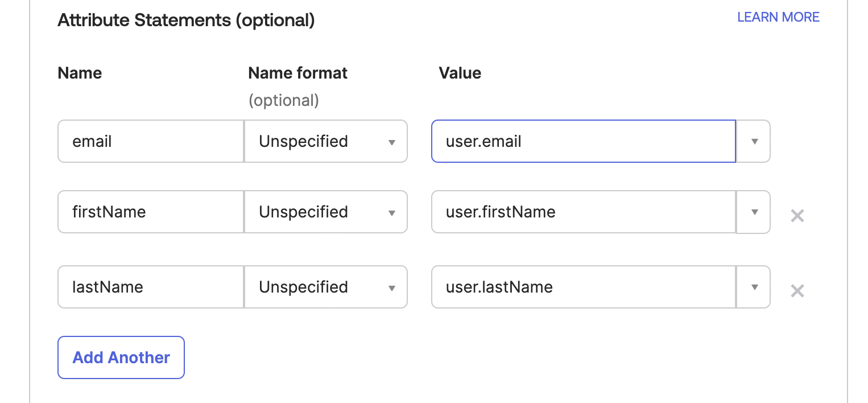Open the user.firstName value dropdown arrow
868x403 pixels.
click(x=753, y=212)
